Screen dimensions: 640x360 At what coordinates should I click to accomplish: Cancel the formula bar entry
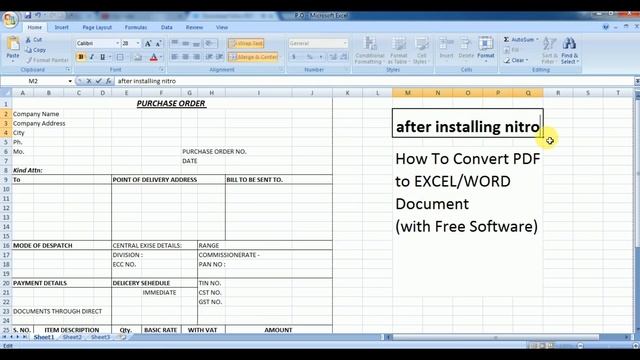pos(89,81)
